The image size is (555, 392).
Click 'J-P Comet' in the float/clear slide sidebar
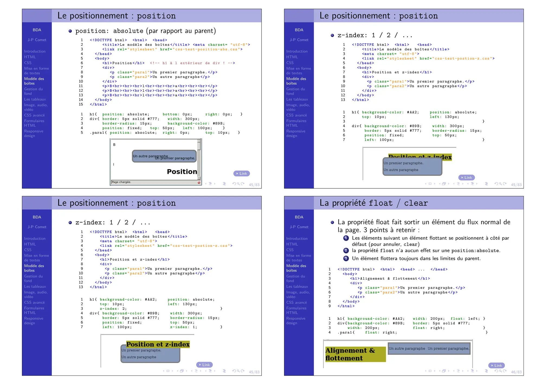pyautogui.click(x=299, y=227)
